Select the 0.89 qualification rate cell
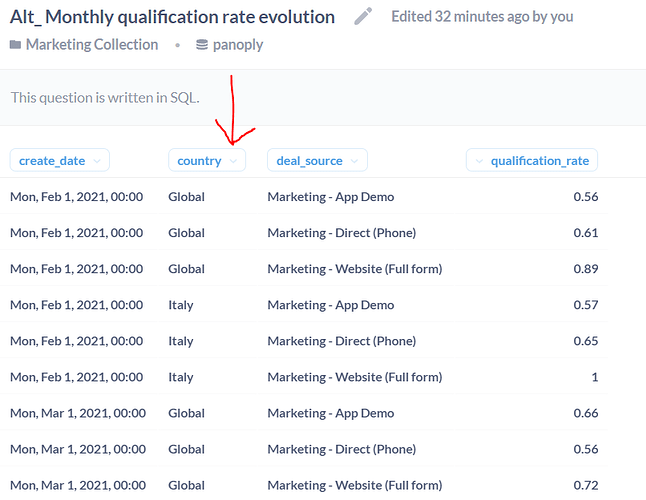 point(585,269)
